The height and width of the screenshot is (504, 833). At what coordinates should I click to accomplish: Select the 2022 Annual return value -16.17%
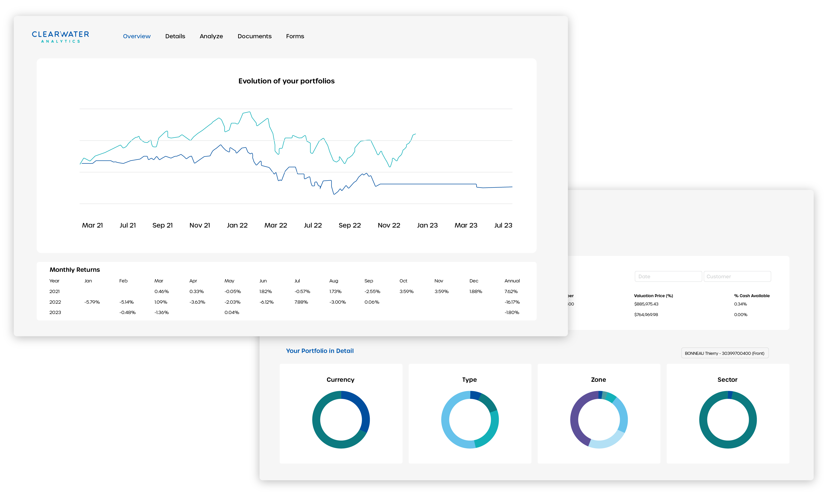[512, 302]
